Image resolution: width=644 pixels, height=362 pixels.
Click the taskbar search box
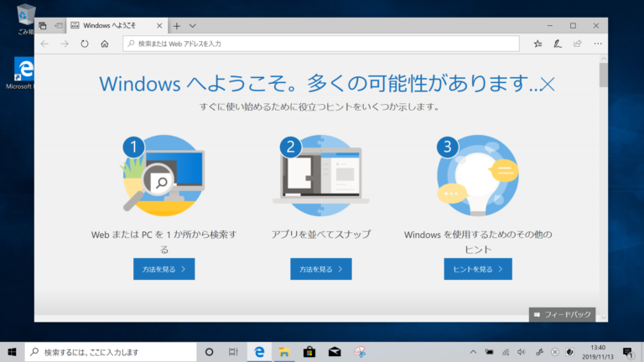(x=111, y=352)
